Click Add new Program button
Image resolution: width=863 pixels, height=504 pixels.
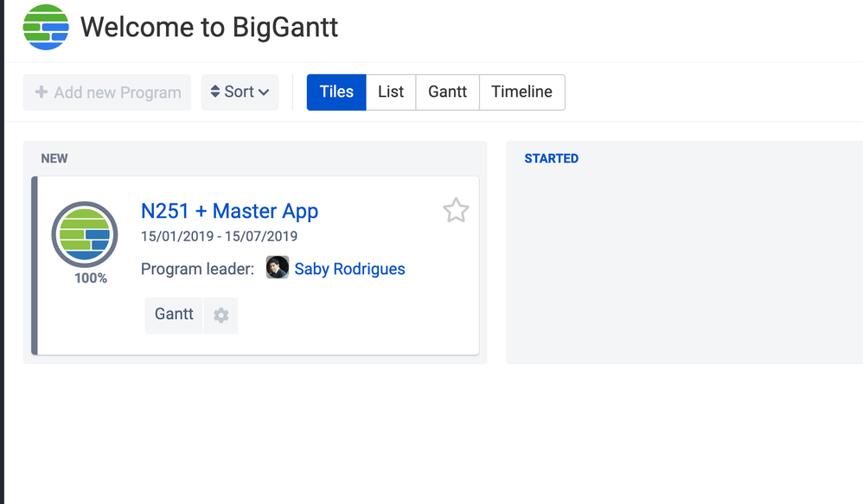[x=106, y=93]
